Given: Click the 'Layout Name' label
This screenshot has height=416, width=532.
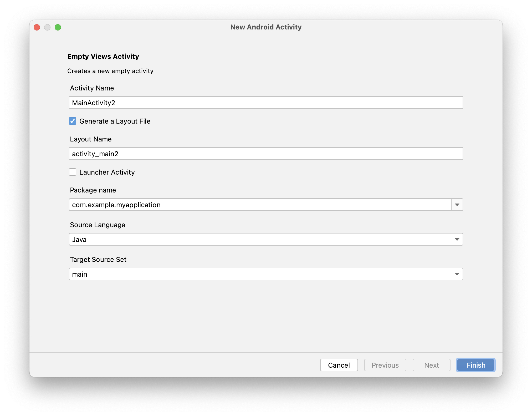Looking at the screenshot, I should [91, 139].
